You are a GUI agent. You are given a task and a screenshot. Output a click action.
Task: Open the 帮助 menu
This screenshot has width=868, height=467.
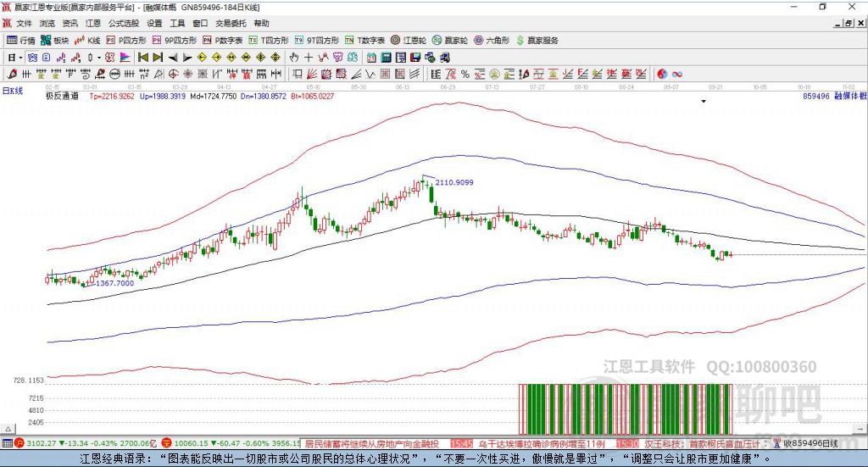point(261,23)
